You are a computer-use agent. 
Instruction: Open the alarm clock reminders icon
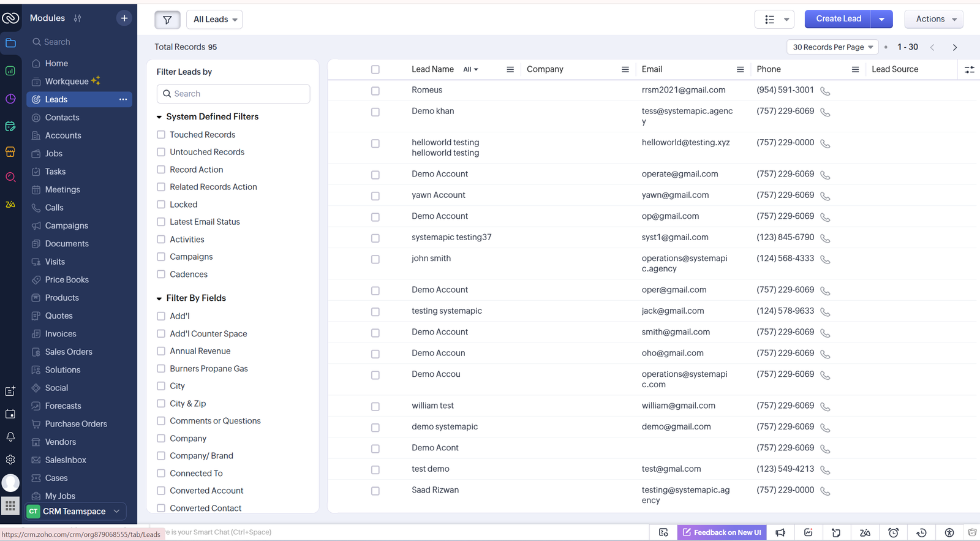(x=894, y=532)
